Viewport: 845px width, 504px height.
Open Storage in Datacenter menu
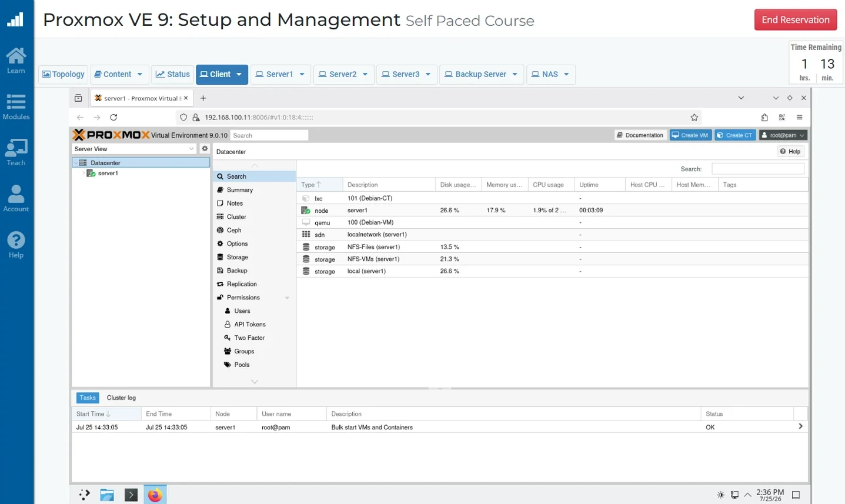[x=254, y=258]
